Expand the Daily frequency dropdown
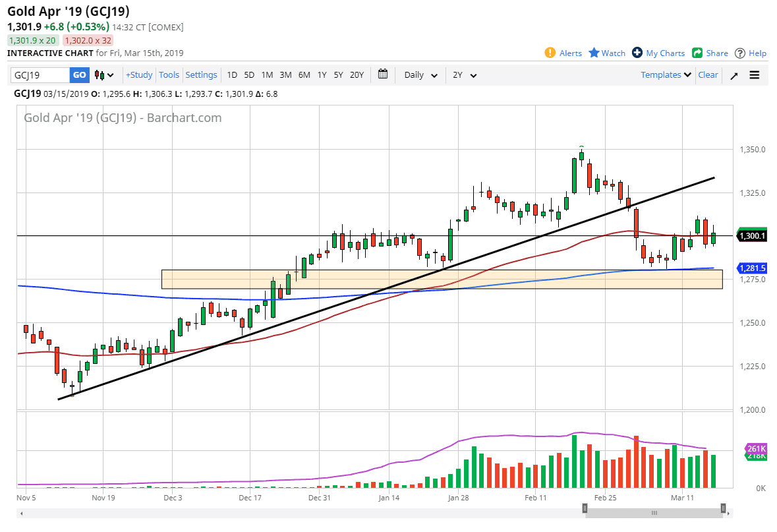The image size is (777, 532). pyautogui.click(x=420, y=75)
